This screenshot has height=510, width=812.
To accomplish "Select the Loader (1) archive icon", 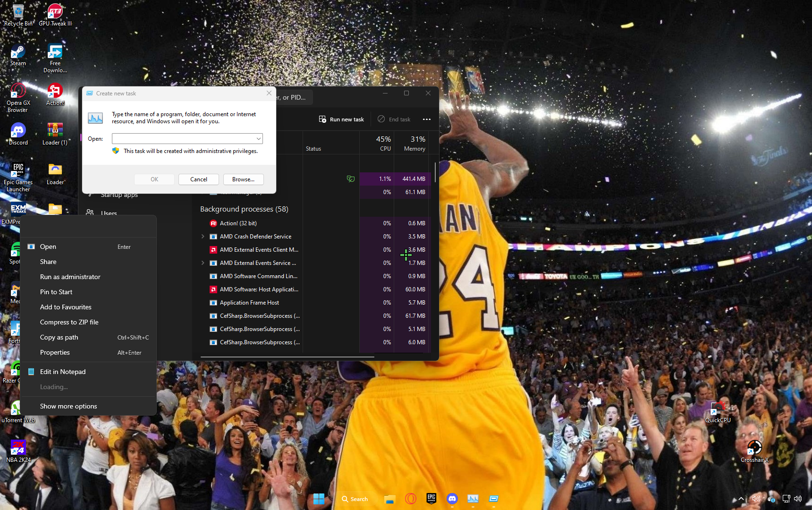I will click(55, 134).
